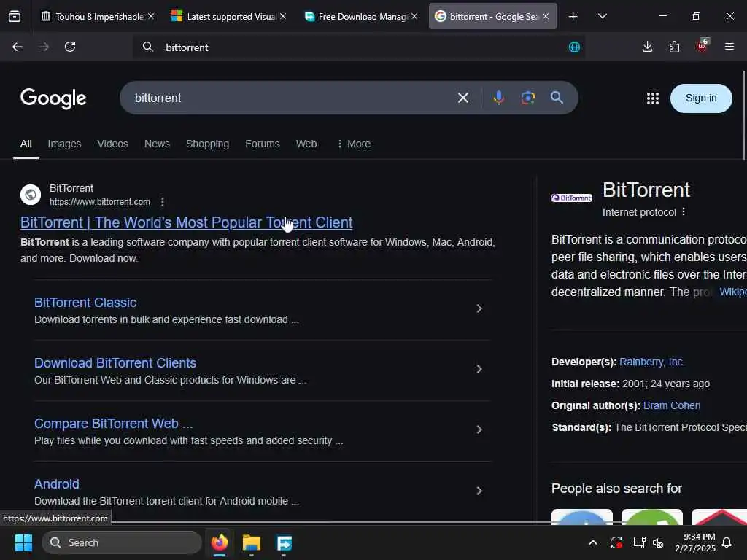Select the Forums search filter
Screen dimensions: 747x560
[263, 144]
